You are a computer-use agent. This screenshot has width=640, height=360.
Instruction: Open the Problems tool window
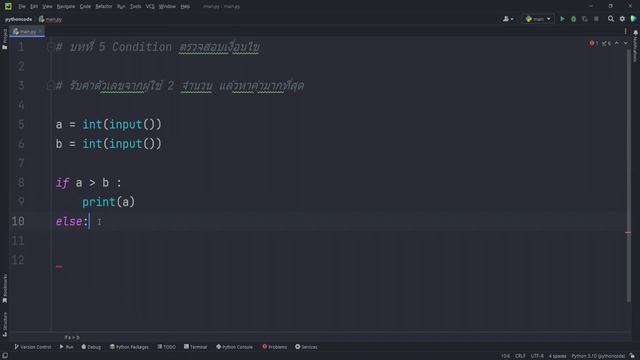click(275, 347)
